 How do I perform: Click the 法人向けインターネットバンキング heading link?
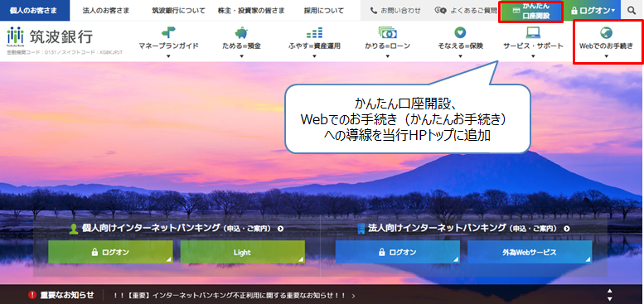(463, 229)
